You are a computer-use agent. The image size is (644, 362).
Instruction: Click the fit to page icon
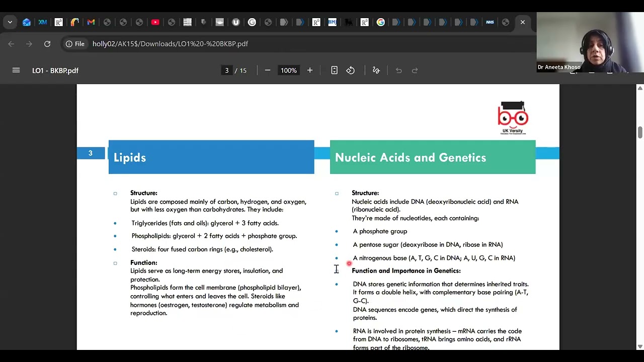coord(334,70)
